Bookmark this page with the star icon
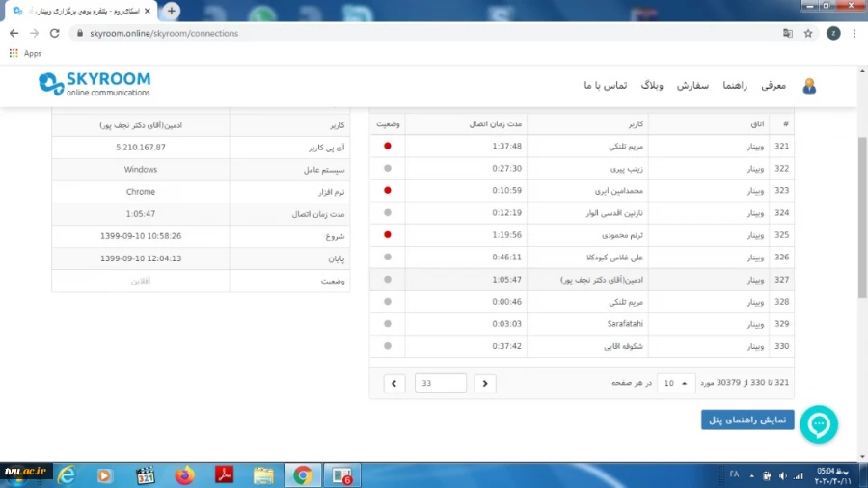The image size is (868, 488). [808, 33]
